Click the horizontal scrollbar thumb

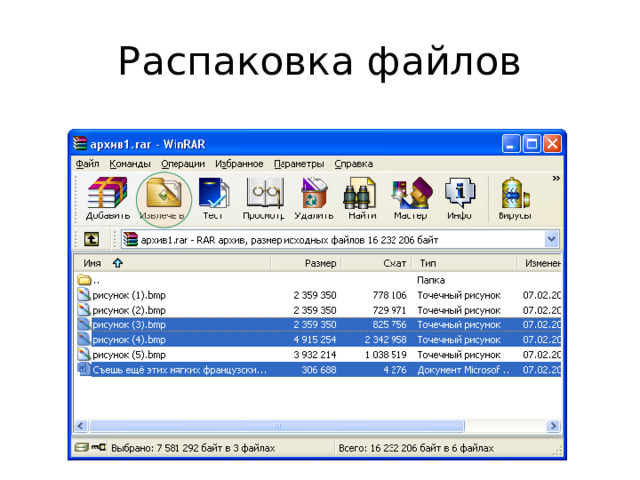(277, 426)
